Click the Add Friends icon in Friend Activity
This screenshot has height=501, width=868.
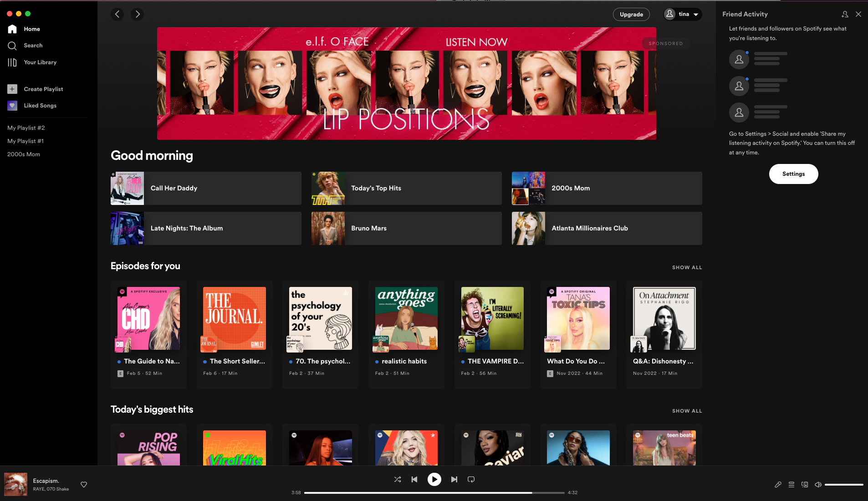(845, 15)
